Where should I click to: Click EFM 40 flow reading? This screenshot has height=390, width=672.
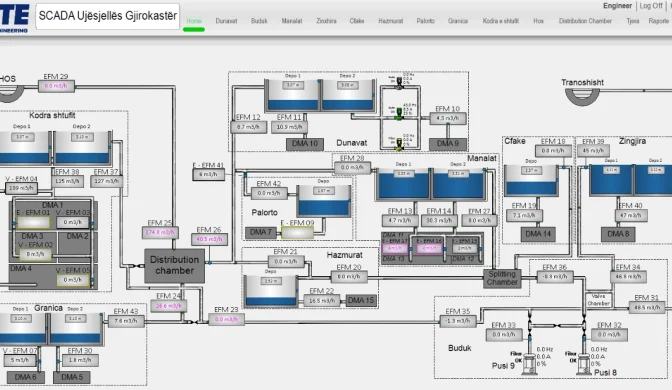(630, 216)
